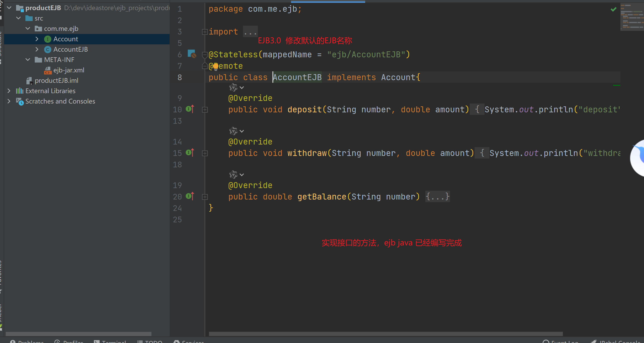The width and height of the screenshot is (644, 343).
Task: Click the folded {...} placeholder in getBalance
Action: coord(438,196)
